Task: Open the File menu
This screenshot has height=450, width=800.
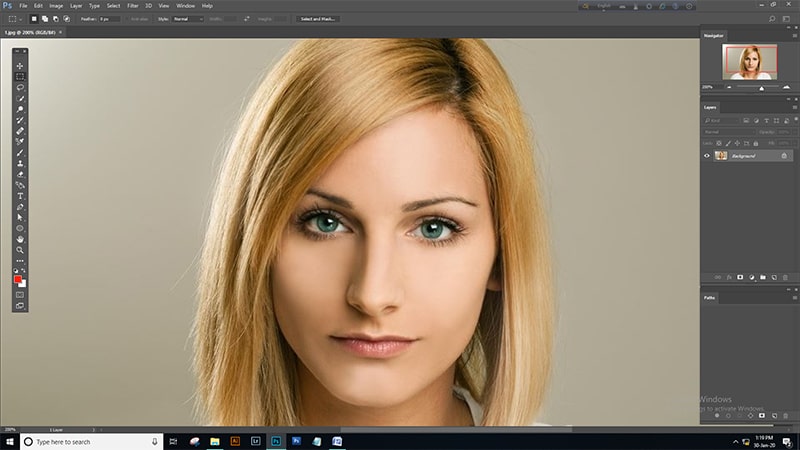Action: (23, 6)
